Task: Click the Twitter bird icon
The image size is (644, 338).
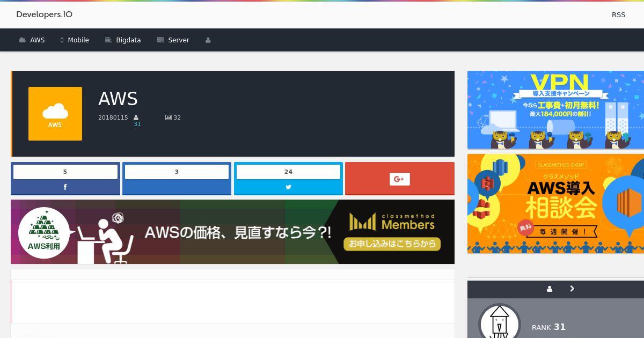Action: tap(288, 187)
